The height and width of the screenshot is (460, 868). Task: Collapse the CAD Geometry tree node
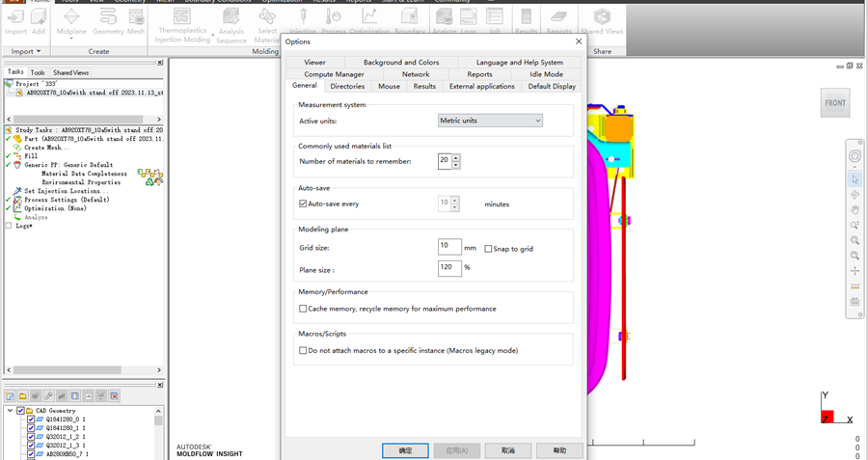pyautogui.click(x=10, y=411)
